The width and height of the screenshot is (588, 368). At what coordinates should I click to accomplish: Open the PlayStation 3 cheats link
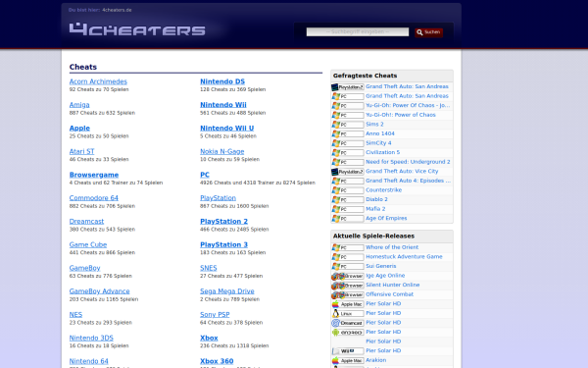tap(223, 244)
